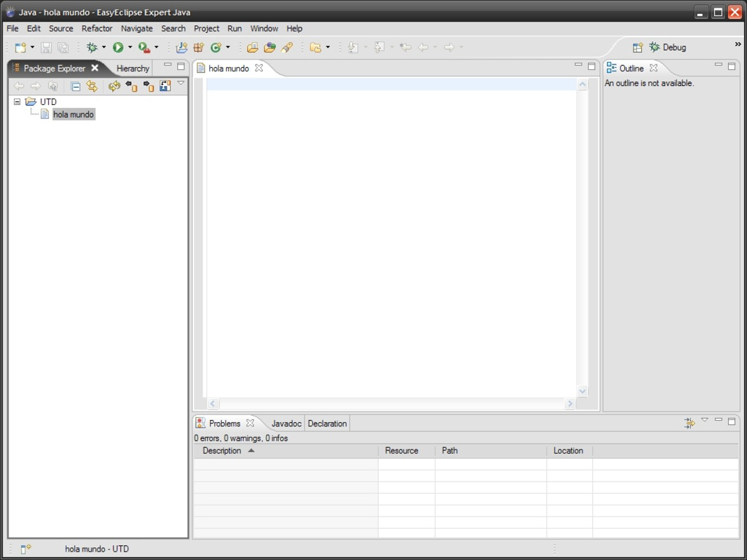This screenshot has width=747, height=560.
Task: Click the Run toolbar icon
Action: tap(119, 47)
